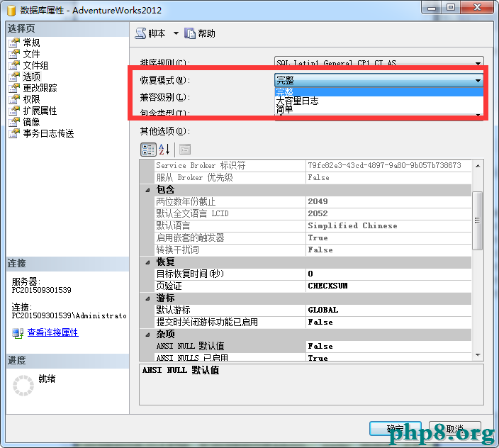Collapse the 包含 category
This screenshot has width=499, height=448.
(x=147, y=190)
